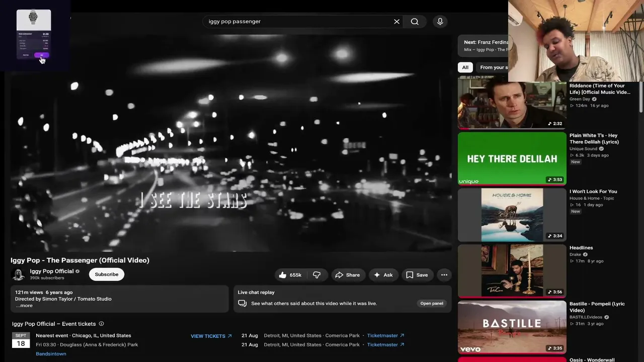
Task: Click Fri 03:30 Douglass (Anna & Frederick) Park
Action: (87, 345)
